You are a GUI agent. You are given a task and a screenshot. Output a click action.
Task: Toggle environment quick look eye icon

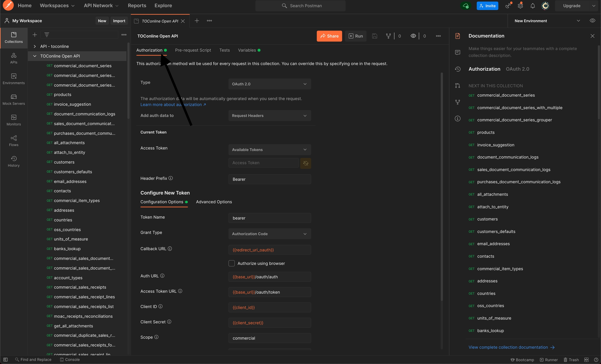click(592, 21)
